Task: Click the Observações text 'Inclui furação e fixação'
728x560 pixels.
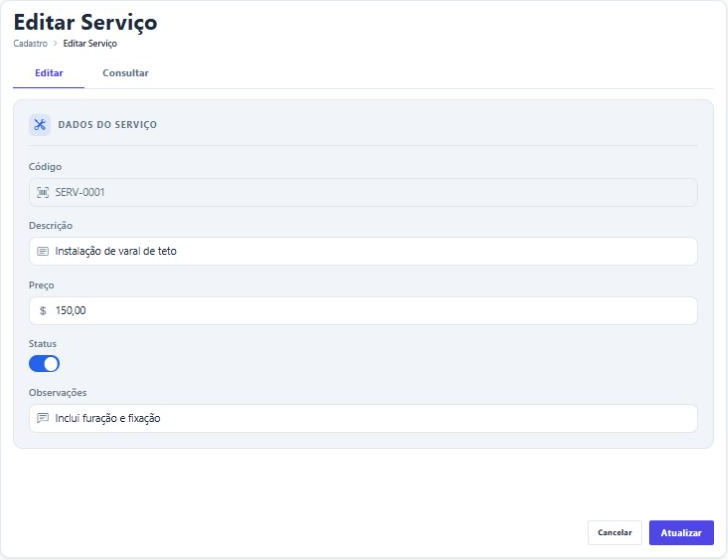Action: click(x=108, y=418)
